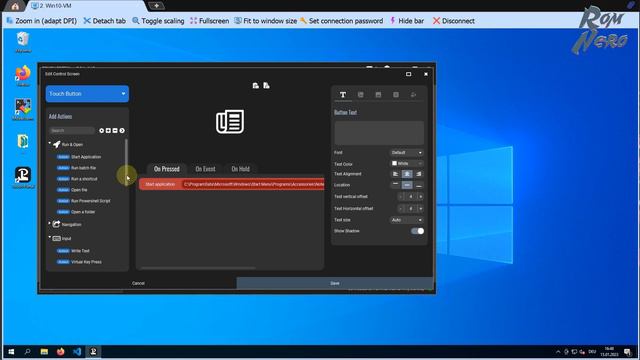The width and height of the screenshot is (640, 360).
Task: Set text location to bottom
Action: 418,185
